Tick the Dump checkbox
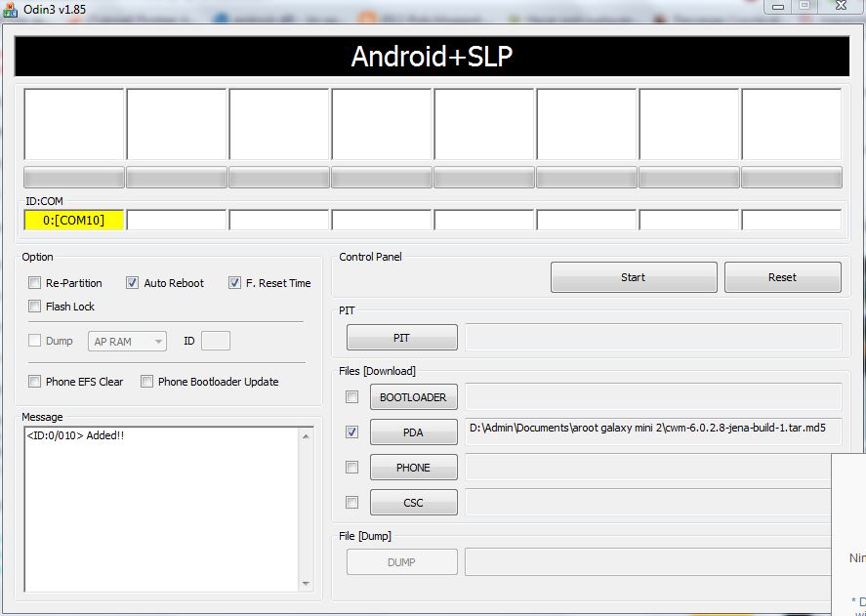 (34, 341)
